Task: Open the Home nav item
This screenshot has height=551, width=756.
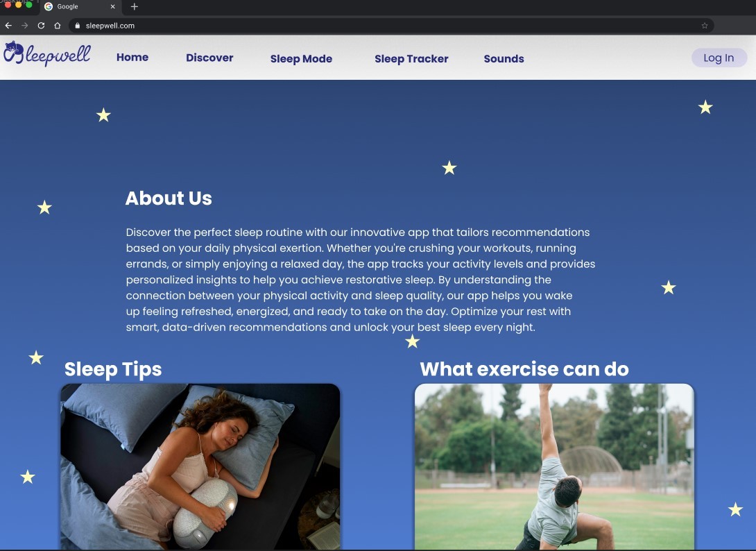Action: [132, 58]
